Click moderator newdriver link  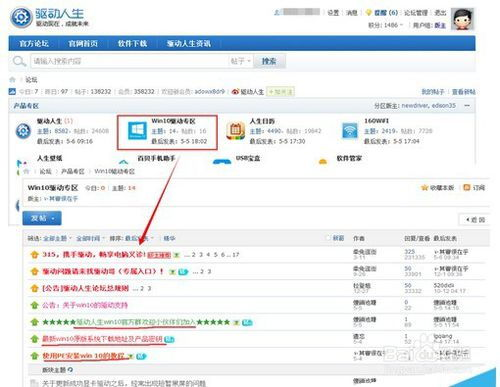point(415,105)
